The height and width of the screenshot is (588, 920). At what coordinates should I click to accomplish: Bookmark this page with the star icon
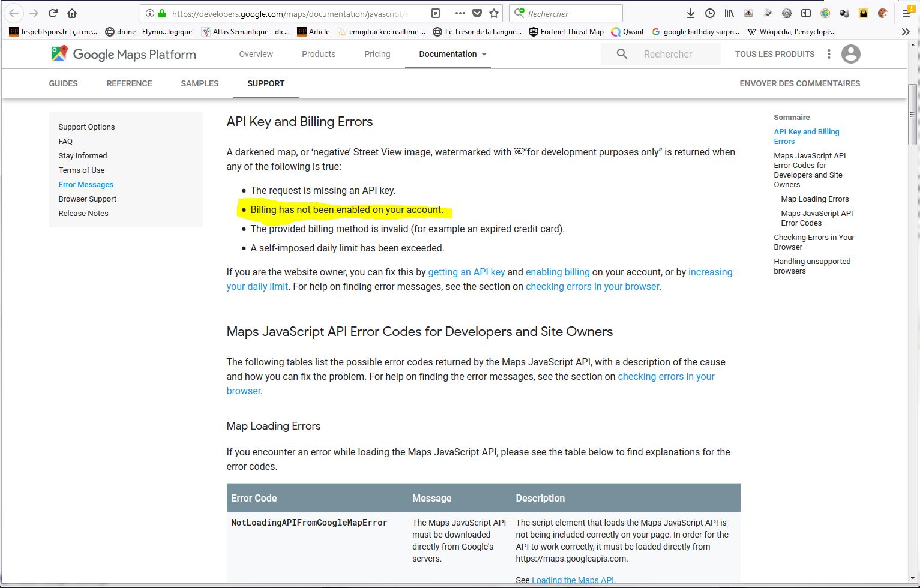tap(494, 13)
